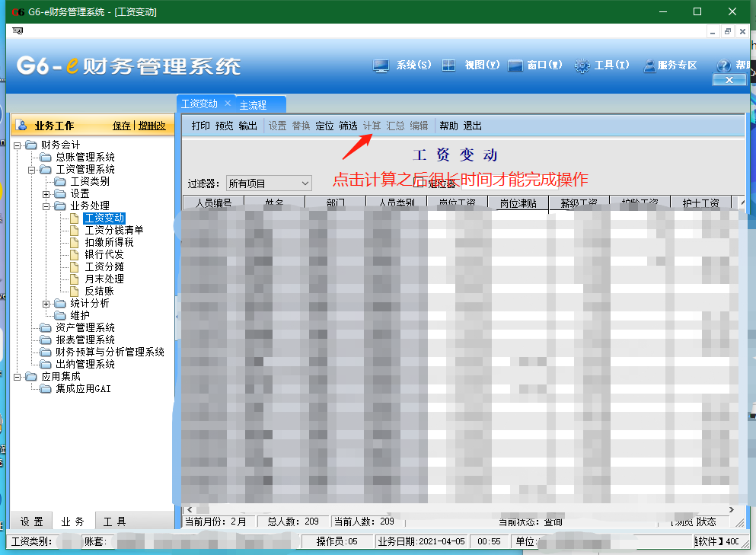This screenshot has width=756, height=555.
Task: Open the 工具(T) menu
Action: point(612,65)
